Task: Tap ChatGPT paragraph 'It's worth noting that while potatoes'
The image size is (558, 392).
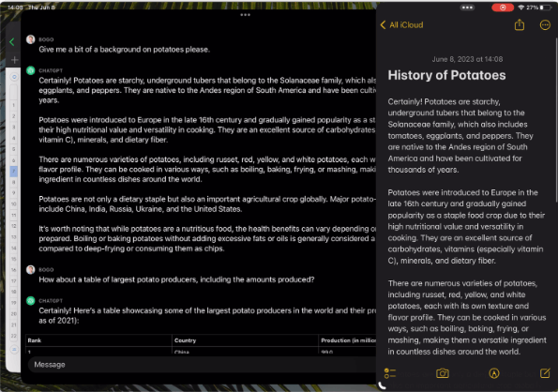Action: click(207, 239)
